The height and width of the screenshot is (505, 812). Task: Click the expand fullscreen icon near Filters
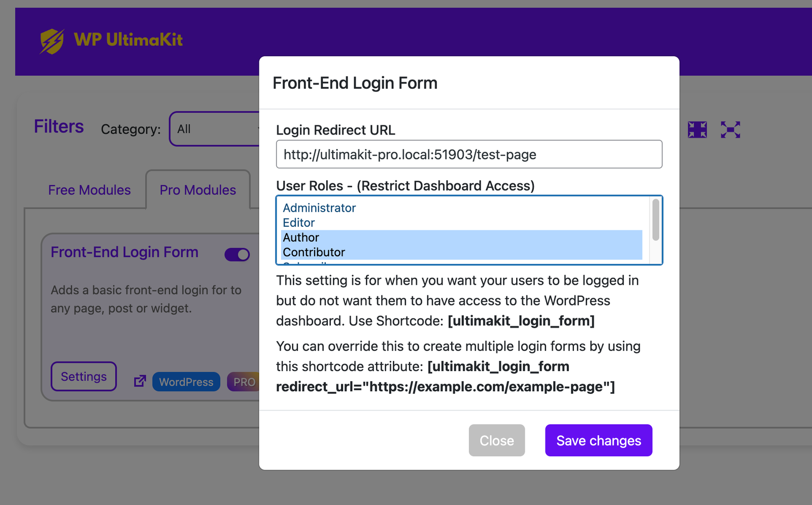[x=730, y=129]
